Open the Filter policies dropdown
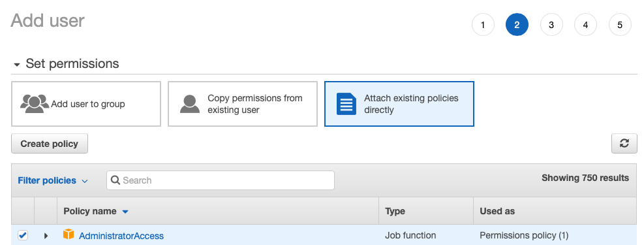Screen dimensions: 644x245 coord(53,180)
